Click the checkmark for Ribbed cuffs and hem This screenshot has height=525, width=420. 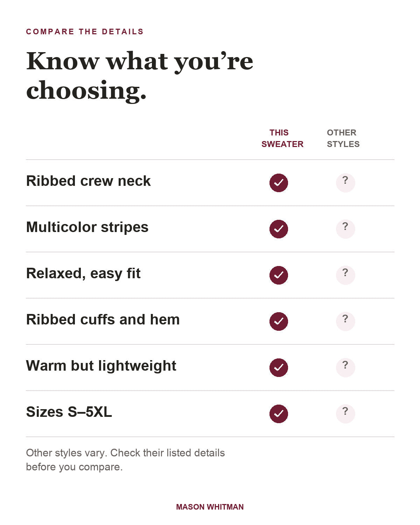279,321
